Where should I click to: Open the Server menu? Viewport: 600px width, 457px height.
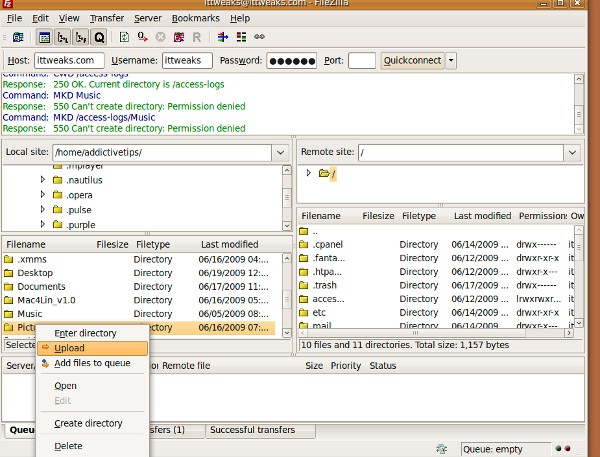point(148,18)
